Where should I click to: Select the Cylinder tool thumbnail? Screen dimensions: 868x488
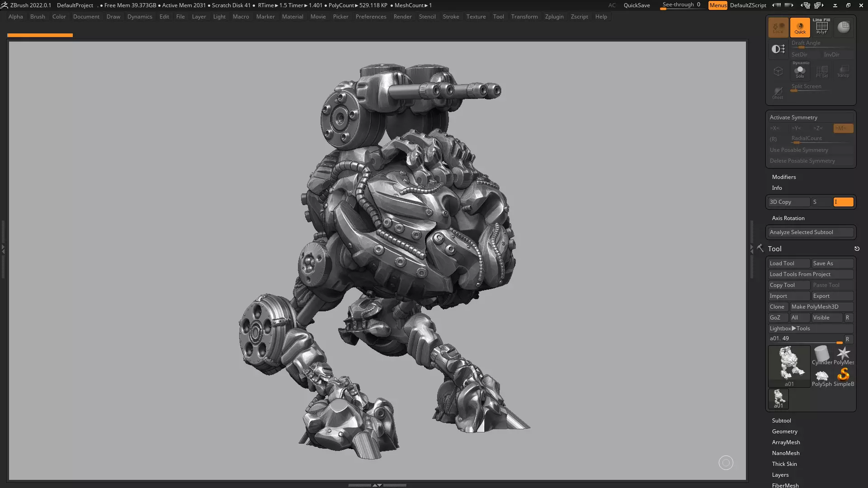click(x=821, y=355)
